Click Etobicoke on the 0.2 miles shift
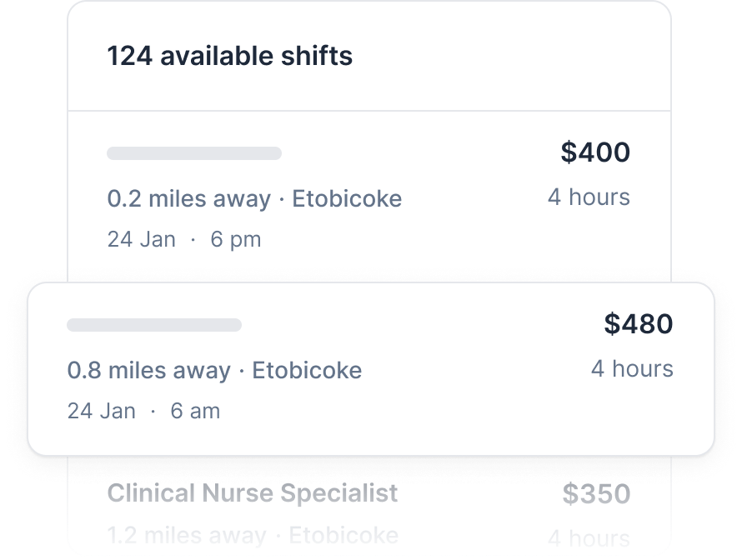 pos(347,199)
